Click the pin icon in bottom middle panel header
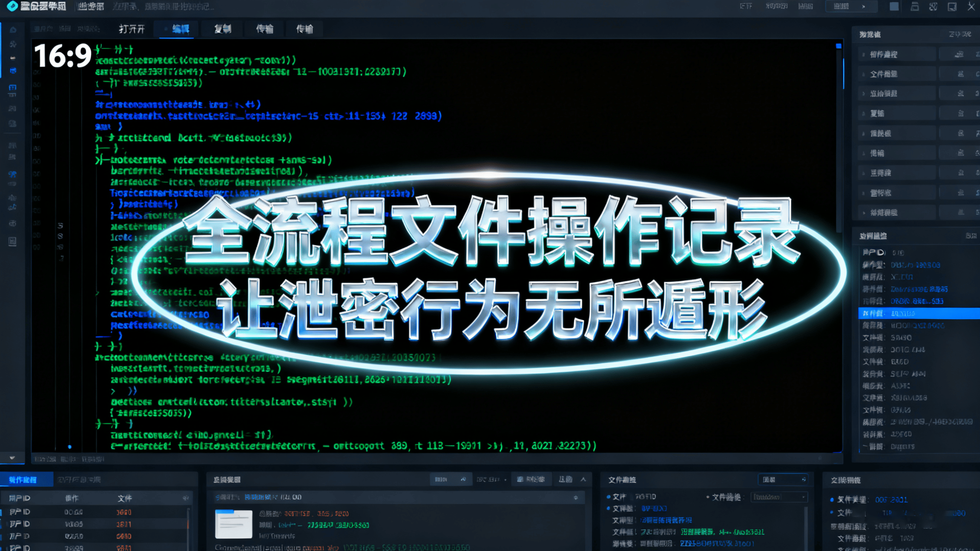980x551 pixels. 463,480
